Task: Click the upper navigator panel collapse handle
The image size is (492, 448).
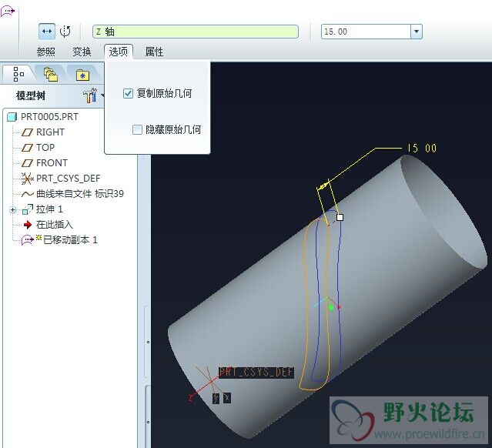Action: tap(148, 342)
